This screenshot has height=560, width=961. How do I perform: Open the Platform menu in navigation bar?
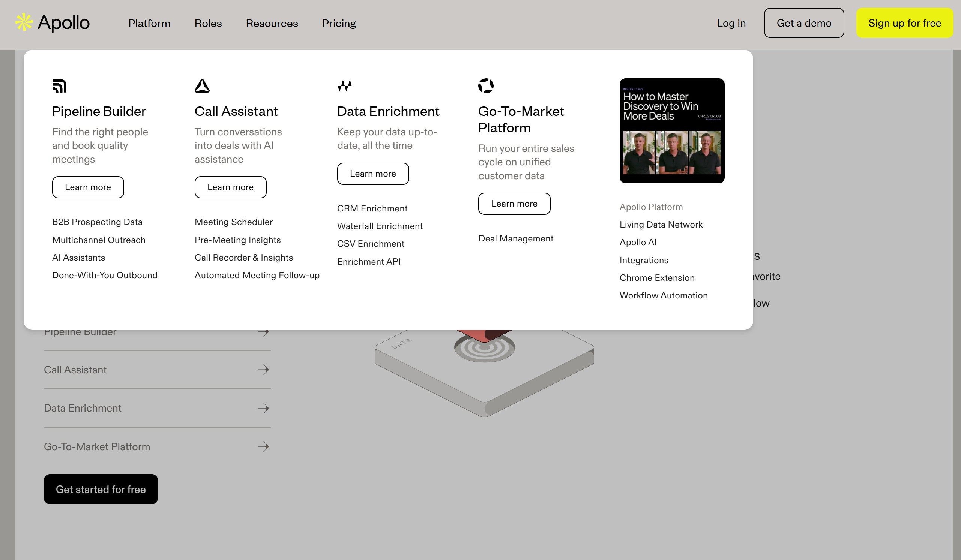[x=150, y=23]
